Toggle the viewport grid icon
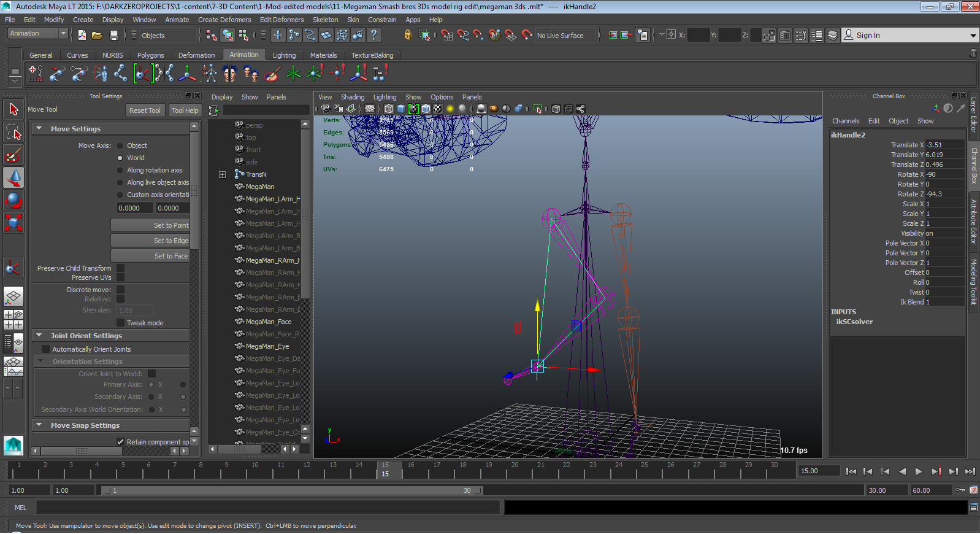This screenshot has height=534, width=980. click(x=370, y=109)
